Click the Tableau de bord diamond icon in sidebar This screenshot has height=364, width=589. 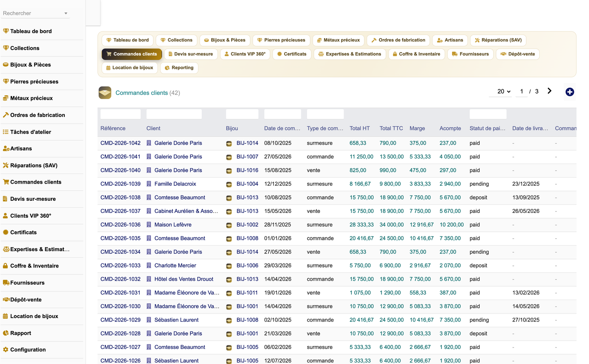pyautogui.click(x=6, y=31)
